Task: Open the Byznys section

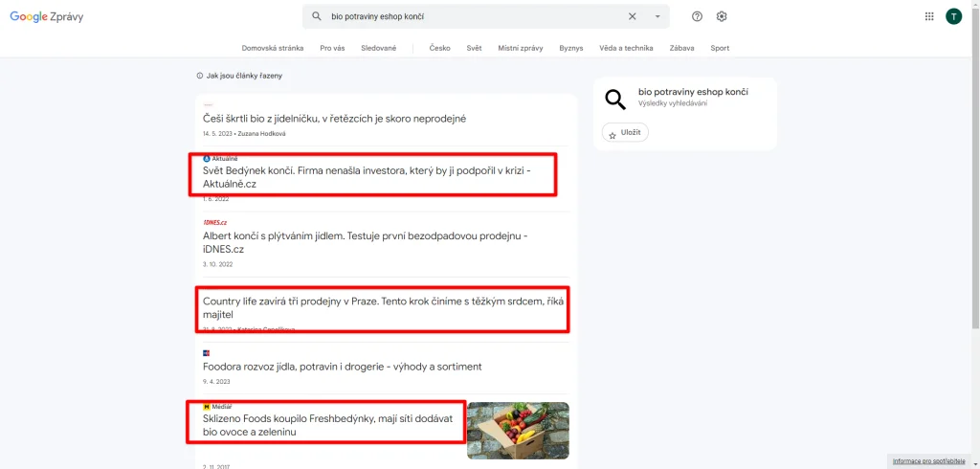Action: point(571,48)
